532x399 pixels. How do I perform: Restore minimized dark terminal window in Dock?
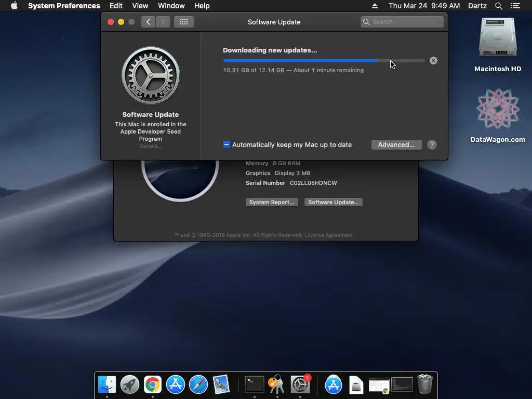[x=402, y=385]
